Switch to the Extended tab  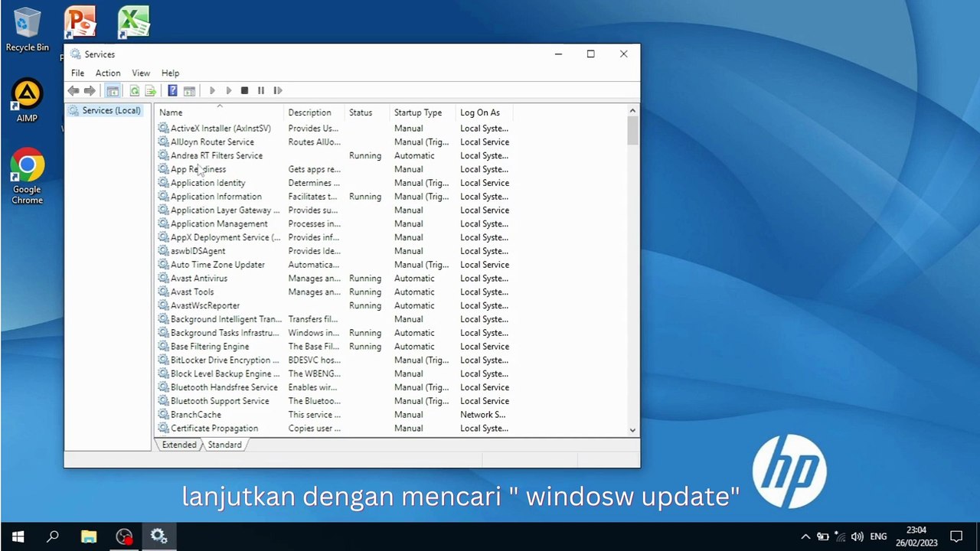[x=179, y=445]
